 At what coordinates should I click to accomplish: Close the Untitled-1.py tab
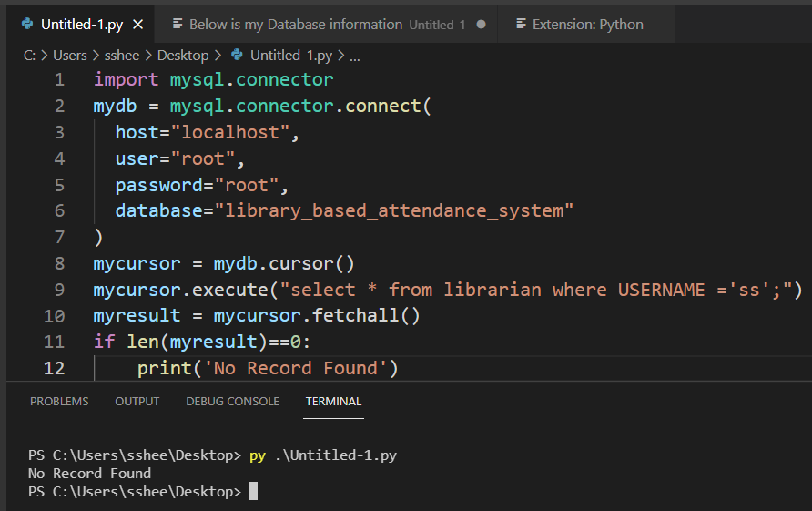tap(137, 25)
